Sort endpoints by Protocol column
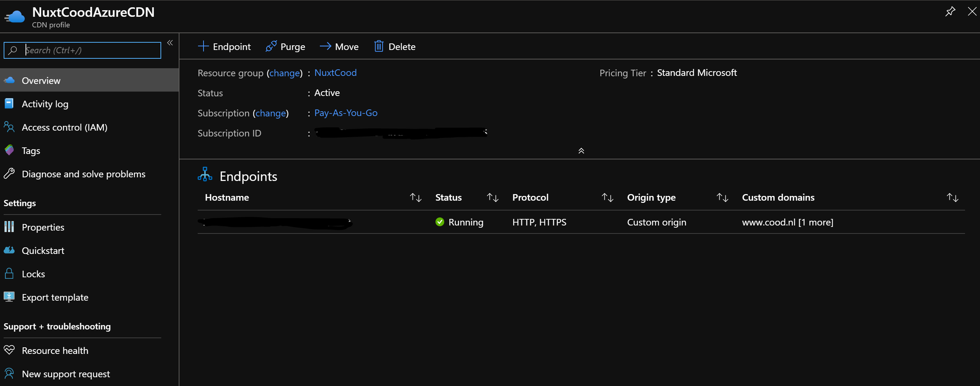The width and height of the screenshot is (980, 386). pyautogui.click(x=530, y=198)
